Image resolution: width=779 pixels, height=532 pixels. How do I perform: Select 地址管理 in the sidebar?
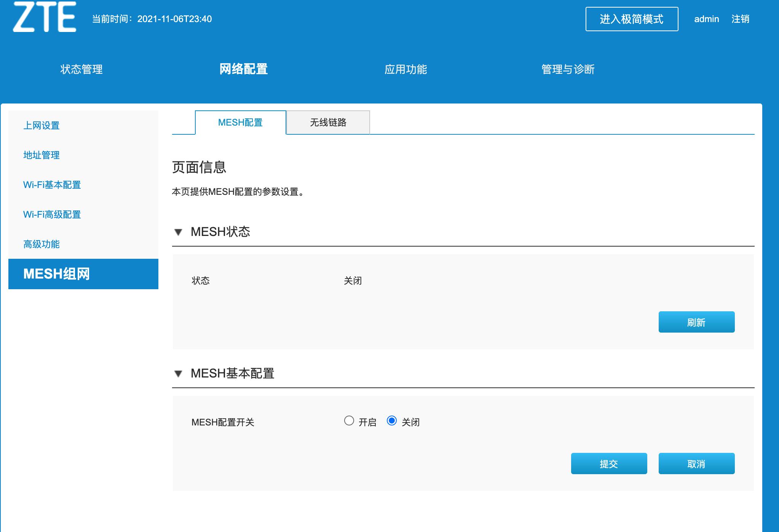pyautogui.click(x=42, y=155)
